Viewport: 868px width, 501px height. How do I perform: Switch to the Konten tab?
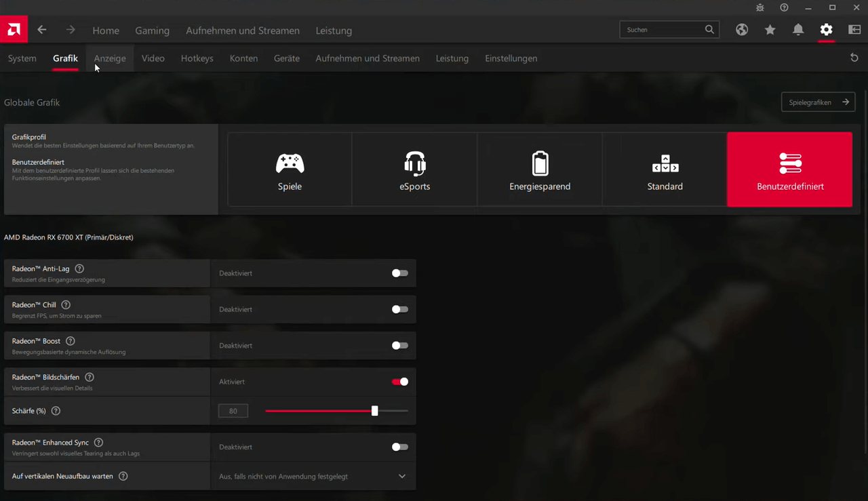click(x=243, y=58)
